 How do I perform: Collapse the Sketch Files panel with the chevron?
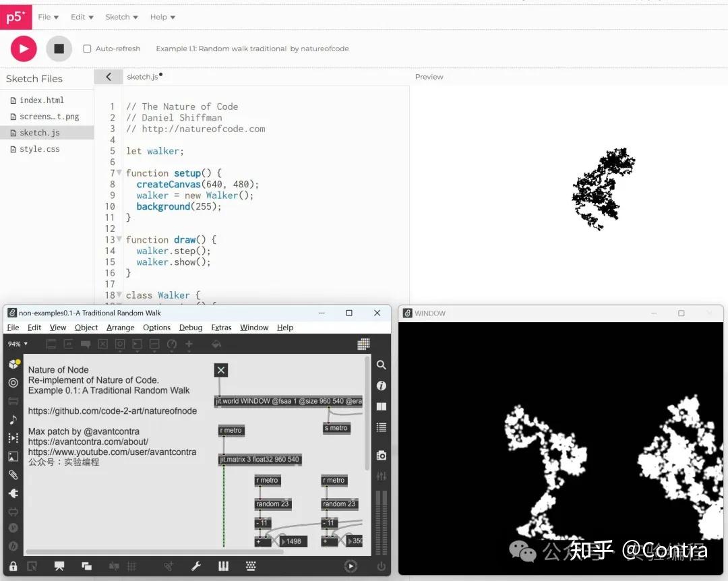click(108, 77)
